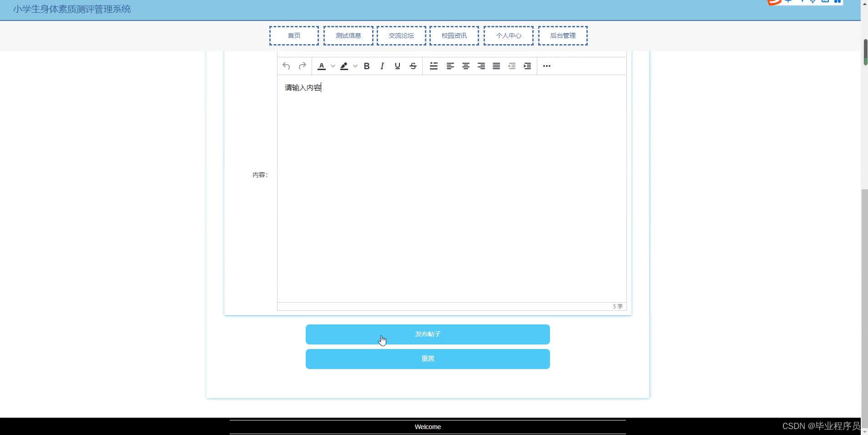Open the text color dropdown arrow

click(333, 66)
